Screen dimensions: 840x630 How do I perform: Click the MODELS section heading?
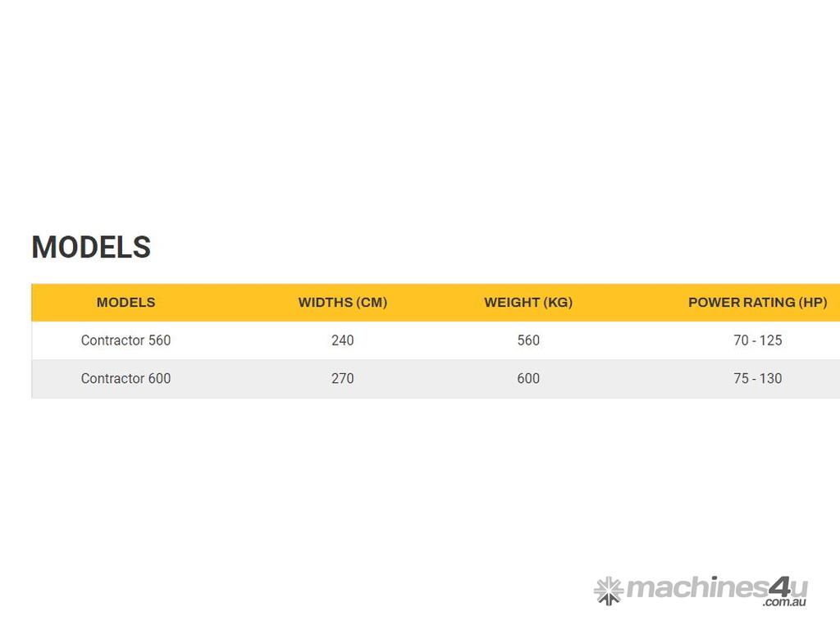pyautogui.click(x=91, y=247)
